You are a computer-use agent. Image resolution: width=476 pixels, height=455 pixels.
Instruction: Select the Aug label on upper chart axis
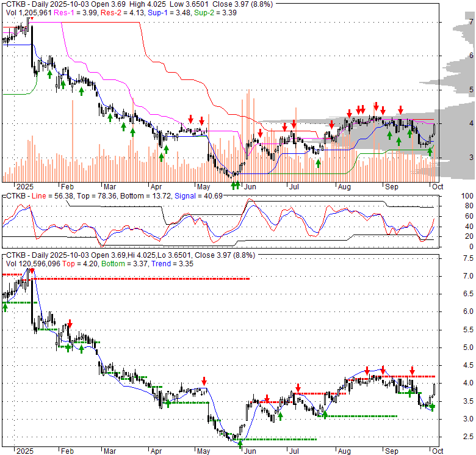(344, 186)
